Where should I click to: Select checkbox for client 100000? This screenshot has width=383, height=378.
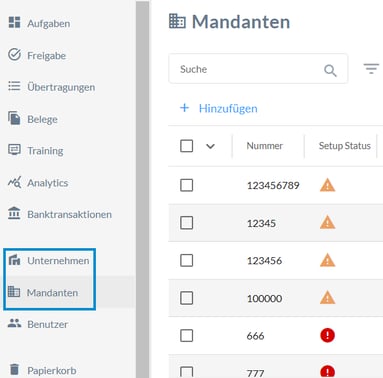(186, 298)
